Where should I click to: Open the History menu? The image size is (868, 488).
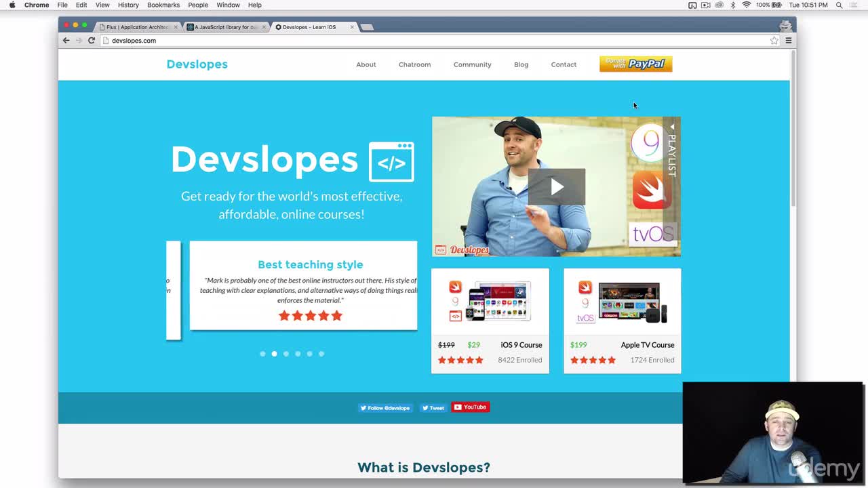click(128, 5)
